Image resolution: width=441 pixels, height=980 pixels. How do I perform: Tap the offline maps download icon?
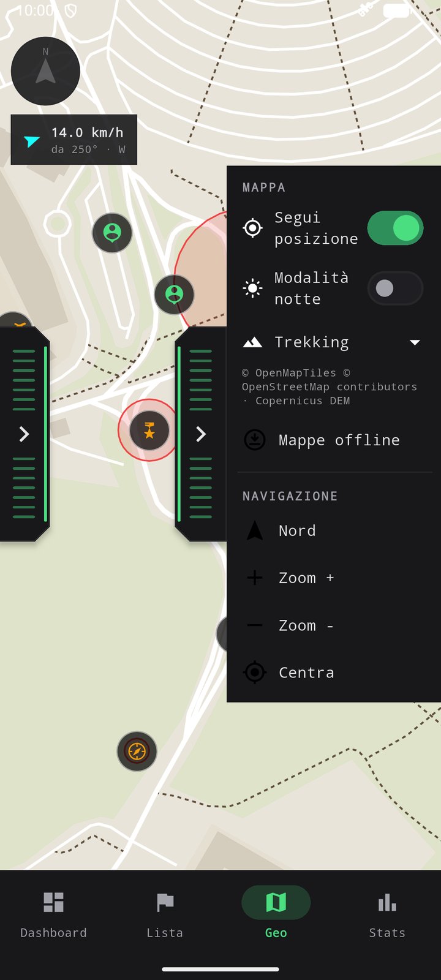[255, 440]
